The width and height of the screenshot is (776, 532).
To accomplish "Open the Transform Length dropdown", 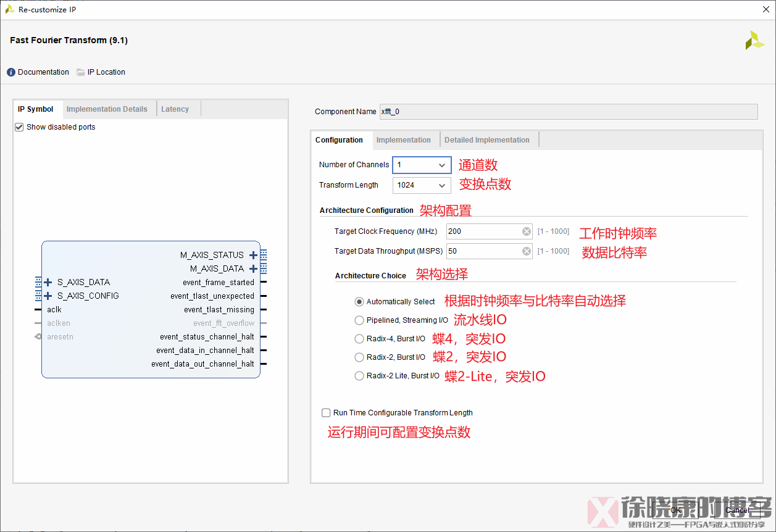I will point(443,185).
